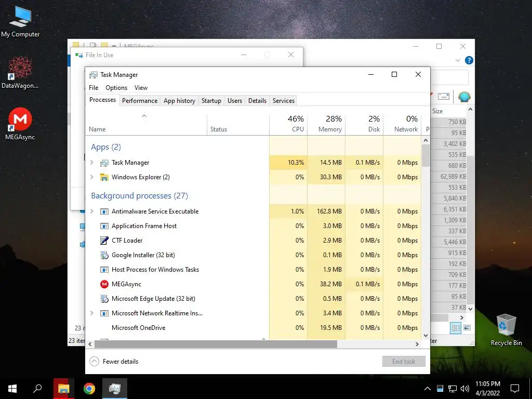532x399 pixels.
Task: Expand Microsoft Network Realtime Inspection row
Action: click(x=91, y=313)
